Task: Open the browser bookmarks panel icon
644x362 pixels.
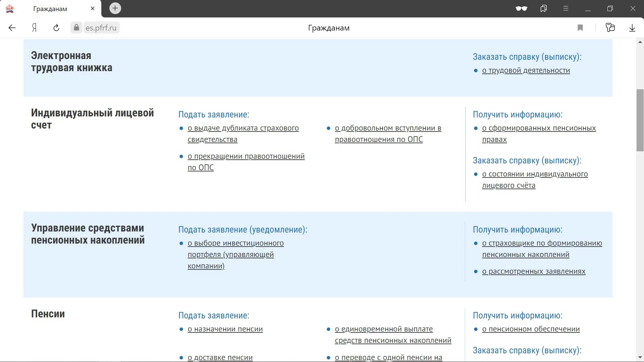Action: point(544,8)
